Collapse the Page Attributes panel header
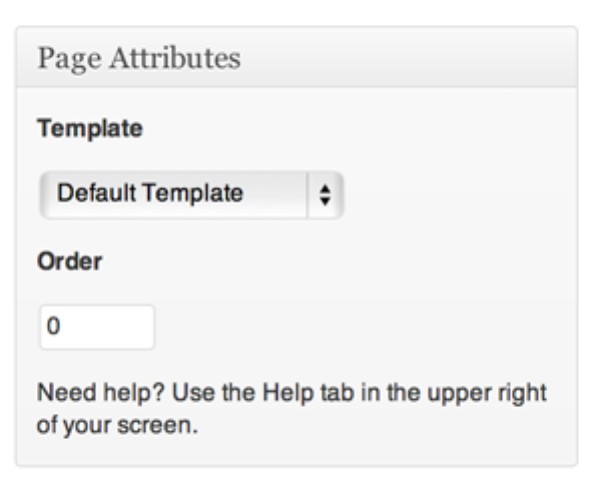 pos(296,58)
